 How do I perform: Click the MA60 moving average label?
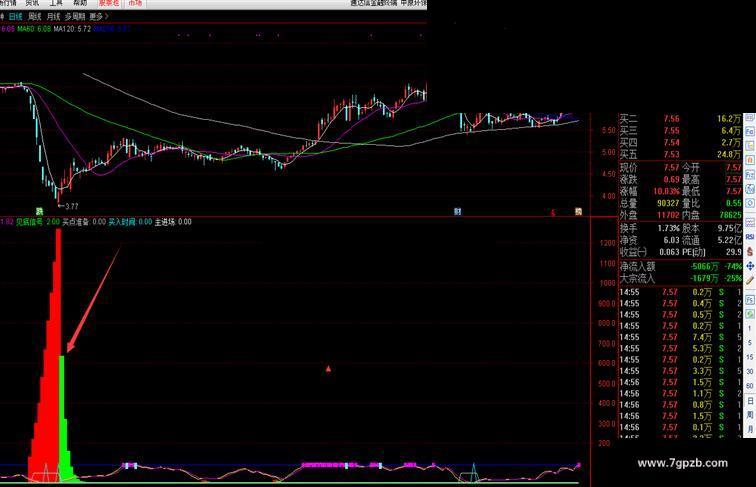34,29
